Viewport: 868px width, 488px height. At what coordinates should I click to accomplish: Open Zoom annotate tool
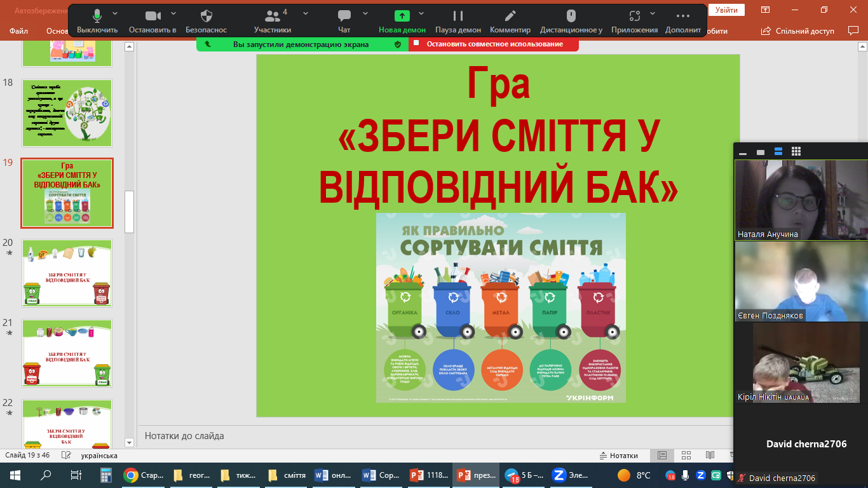[x=510, y=21]
